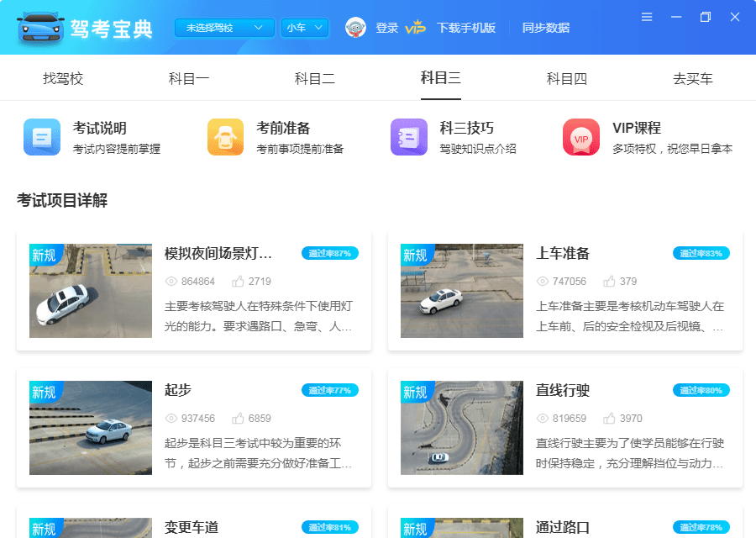Open 考前准备 title text

283,128
